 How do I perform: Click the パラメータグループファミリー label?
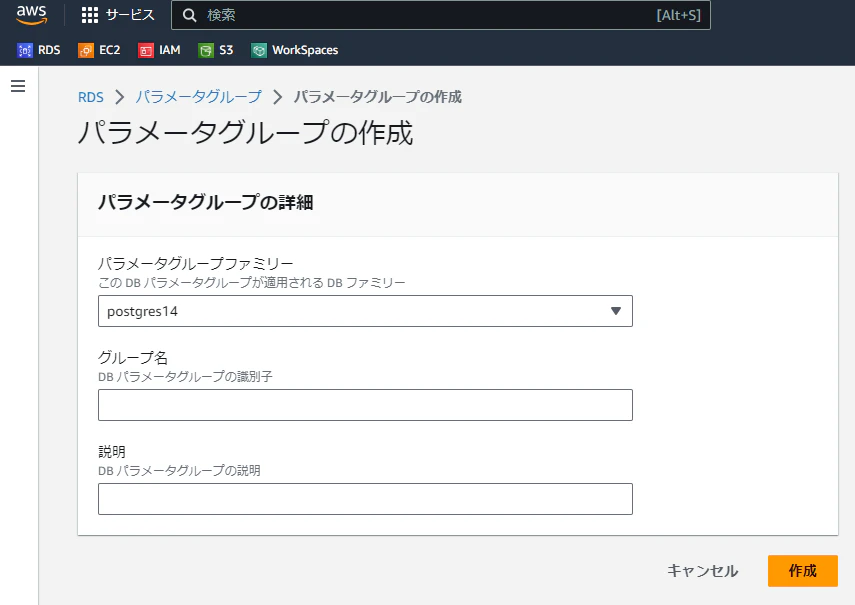196,264
